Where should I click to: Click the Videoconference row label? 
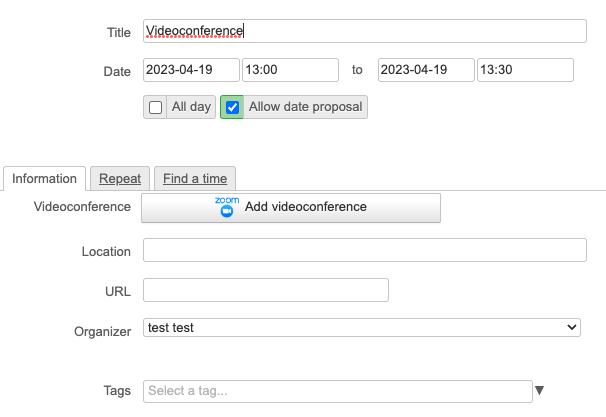point(82,207)
